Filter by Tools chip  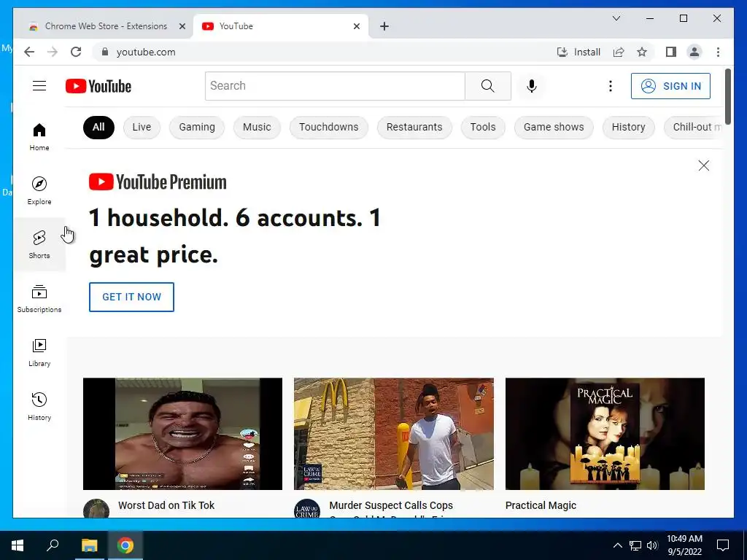coord(483,127)
